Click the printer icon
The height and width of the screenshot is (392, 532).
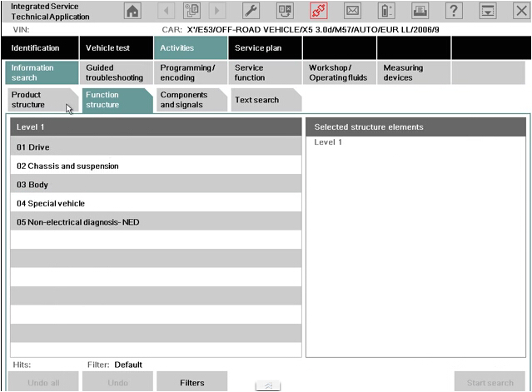[x=420, y=11]
